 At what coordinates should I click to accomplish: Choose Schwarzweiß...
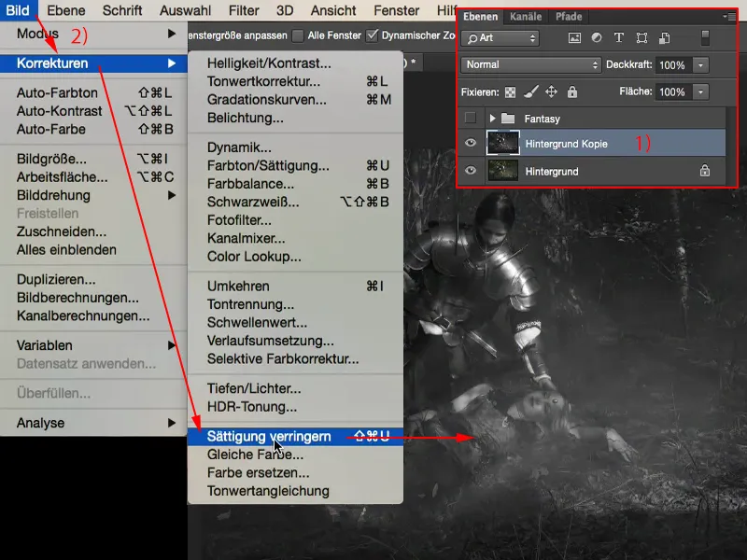pos(295,202)
